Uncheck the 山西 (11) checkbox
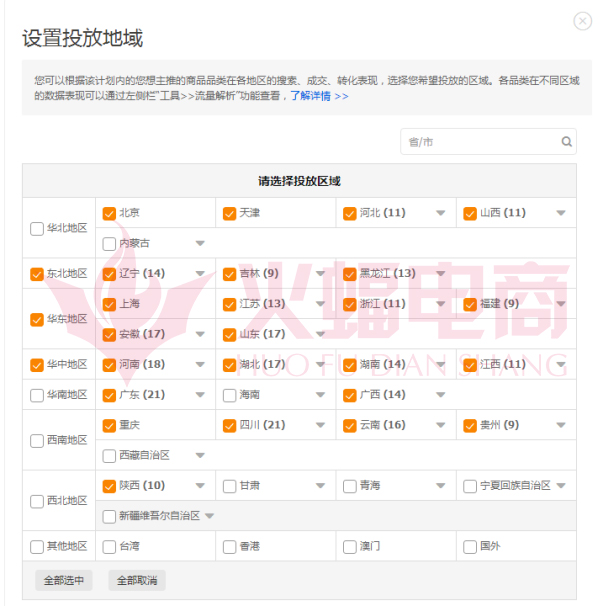 (470, 213)
